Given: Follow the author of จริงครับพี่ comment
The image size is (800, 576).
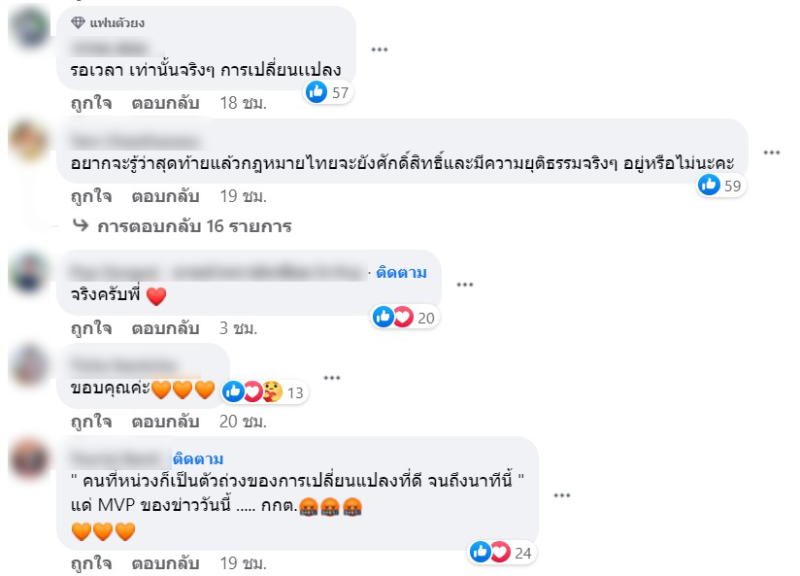Looking at the screenshot, I should 401,273.
